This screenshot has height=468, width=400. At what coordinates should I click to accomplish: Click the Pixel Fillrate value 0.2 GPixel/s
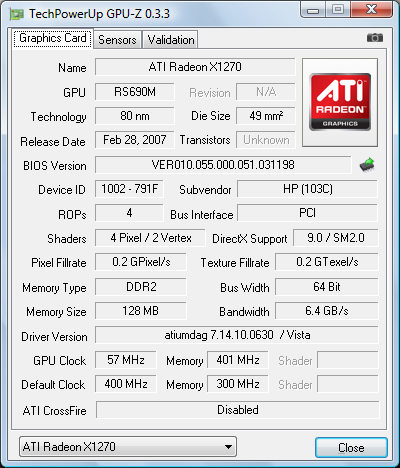pyautogui.click(x=141, y=262)
